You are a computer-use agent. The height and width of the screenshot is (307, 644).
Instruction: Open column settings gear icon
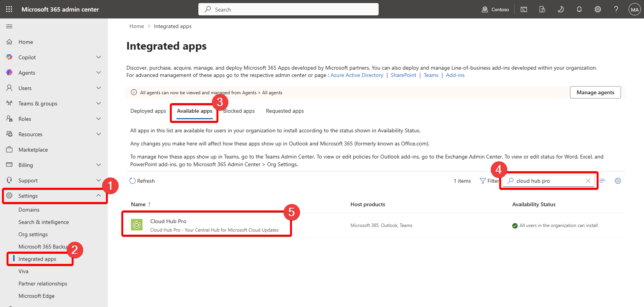(x=618, y=181)
